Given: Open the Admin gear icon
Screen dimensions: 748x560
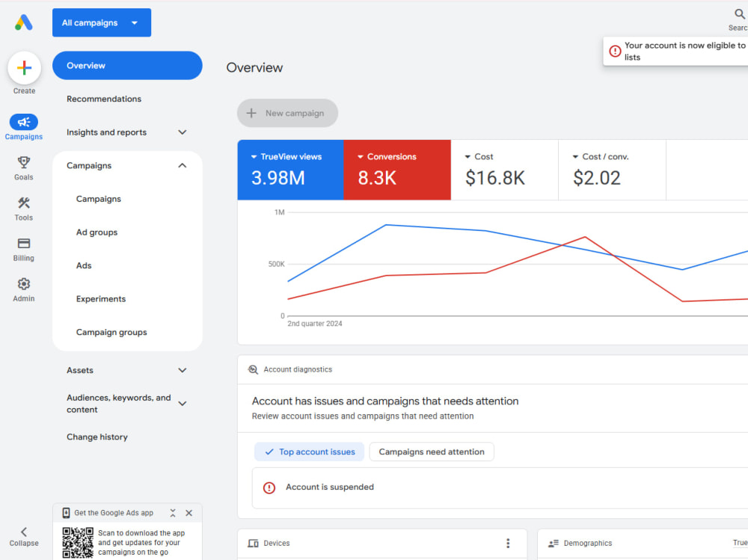Looking at the screenshot, I should click(24, 284).
